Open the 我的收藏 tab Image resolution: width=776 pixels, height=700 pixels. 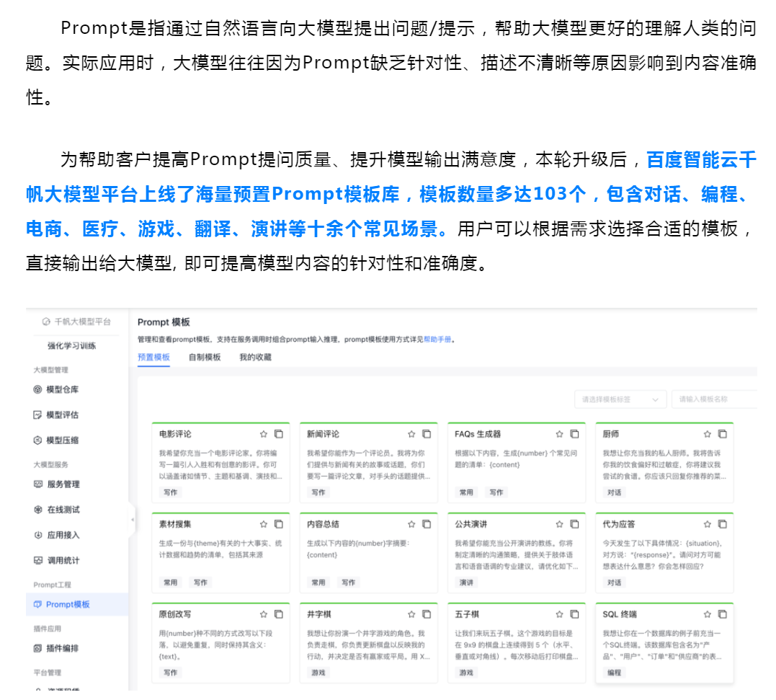(x=255, y=357)
